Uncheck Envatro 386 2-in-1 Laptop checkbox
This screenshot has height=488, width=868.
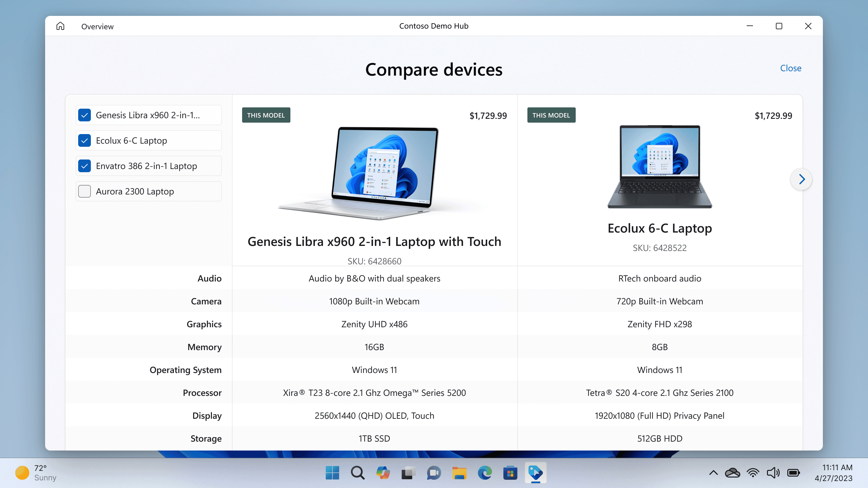[x=84, y=166]
